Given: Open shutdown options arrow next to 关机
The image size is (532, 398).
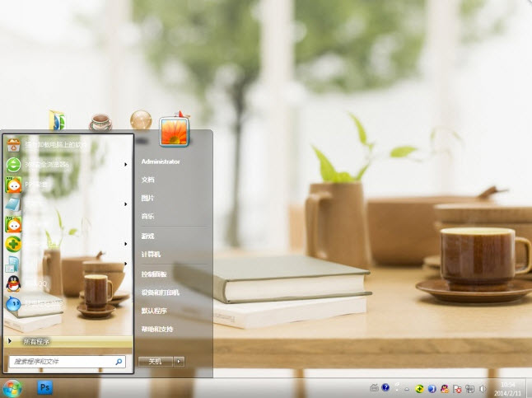Looking at the screenshot, I should (179, 361).
